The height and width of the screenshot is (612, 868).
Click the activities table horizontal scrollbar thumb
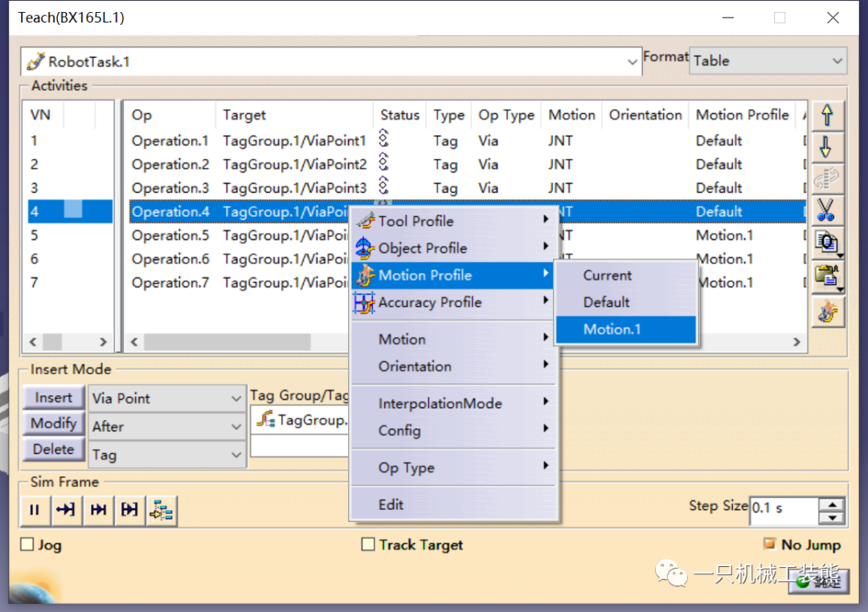227,342
